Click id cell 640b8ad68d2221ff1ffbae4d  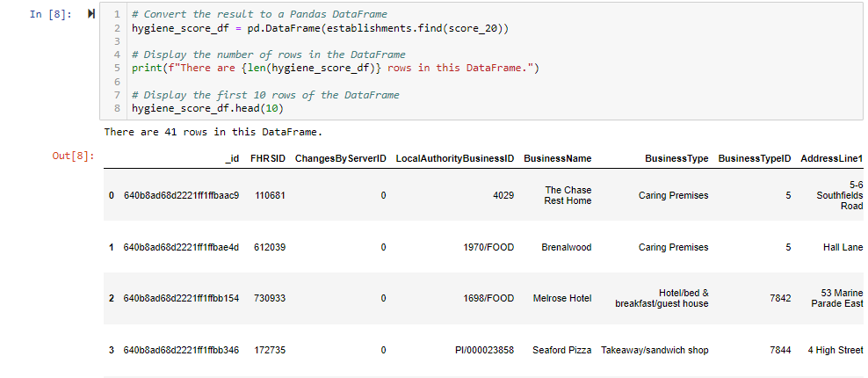pos(182,247)
